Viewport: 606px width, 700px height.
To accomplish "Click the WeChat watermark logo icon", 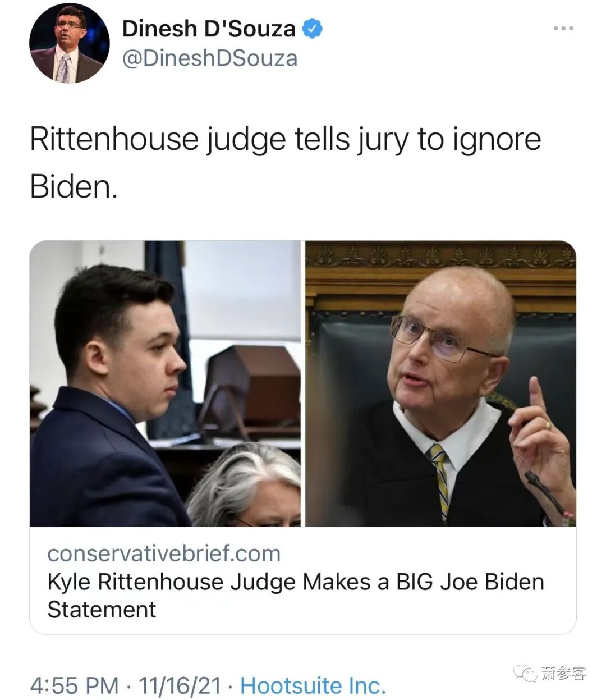I will tap(526, 672).
